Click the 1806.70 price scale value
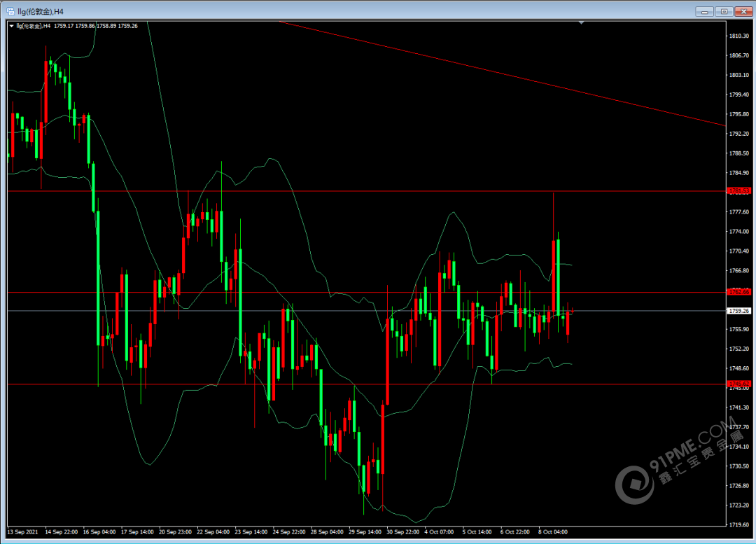Screen dimensions: 756x544 [739, 55]
